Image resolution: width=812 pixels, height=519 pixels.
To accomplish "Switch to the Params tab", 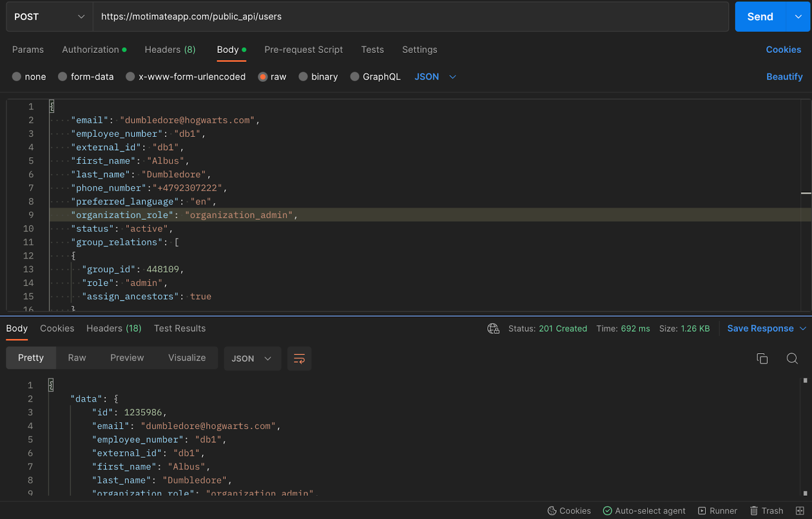I will [x=28, y=50].
